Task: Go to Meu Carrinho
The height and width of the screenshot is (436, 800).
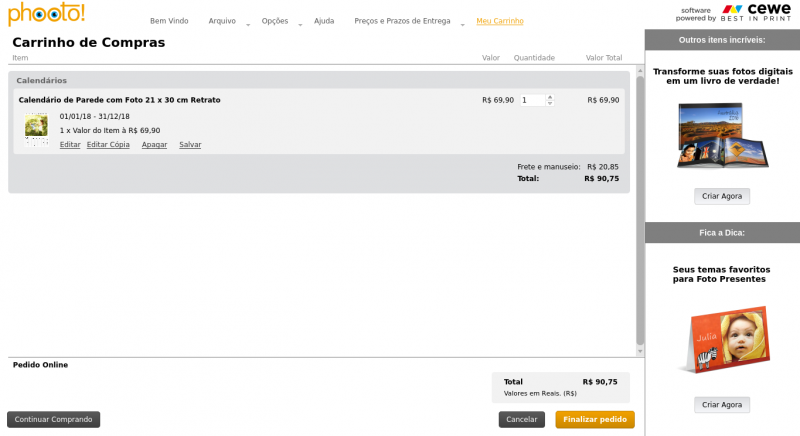Action: [499, 21]
